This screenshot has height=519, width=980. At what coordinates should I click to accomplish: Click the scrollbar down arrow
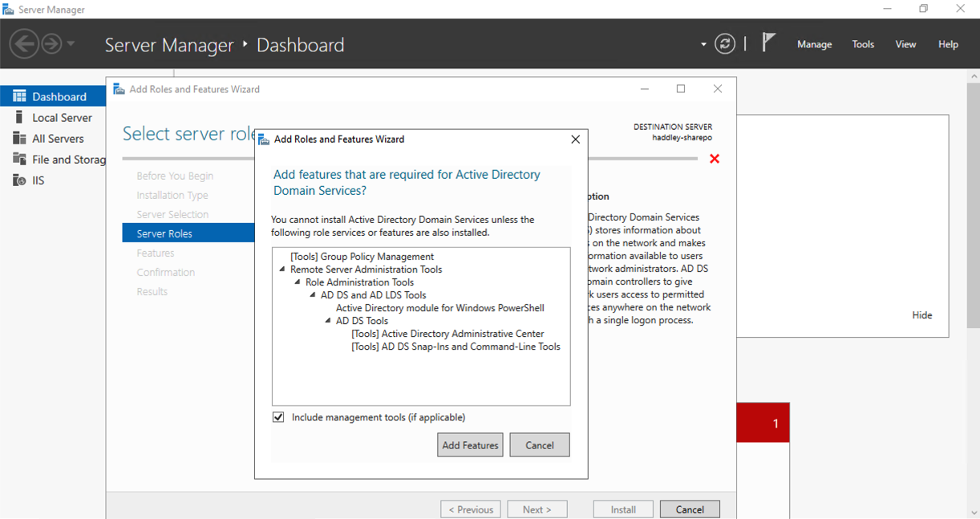point(973,513)
